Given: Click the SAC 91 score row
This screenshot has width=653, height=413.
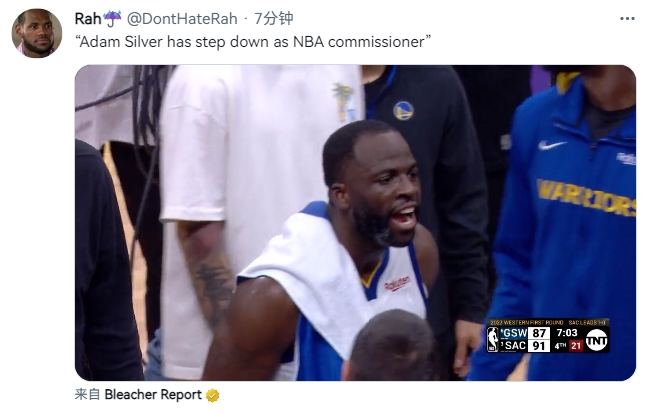Looking at the screenshot, I should click(524, 346).
